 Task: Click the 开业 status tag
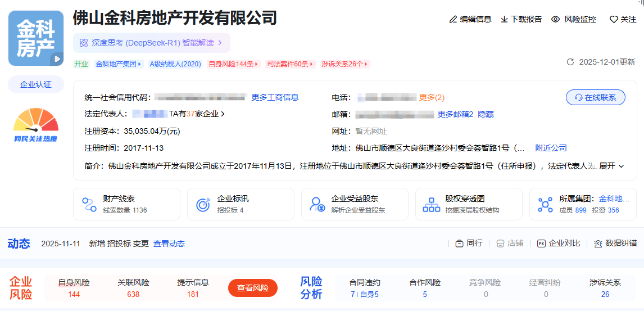(x=81, y=64)
